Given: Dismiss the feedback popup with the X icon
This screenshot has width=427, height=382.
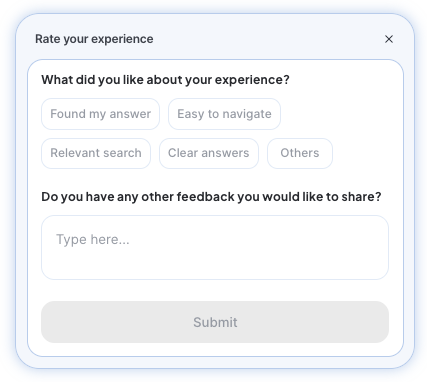Looking at the screenshot, I should [389, 39].
